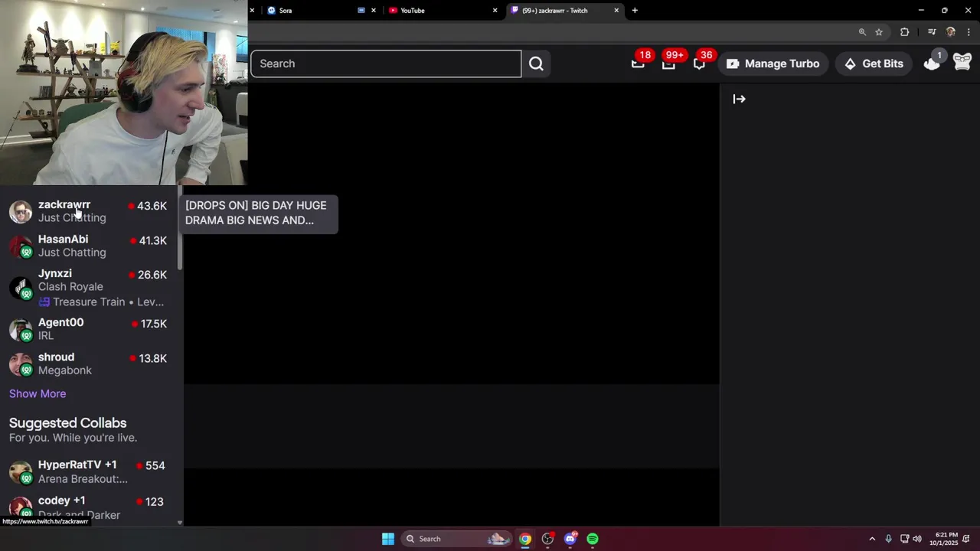Click Agent00's avatar thumbnail
The width and height of the screenshot is (980, 551).
[21, 329]
